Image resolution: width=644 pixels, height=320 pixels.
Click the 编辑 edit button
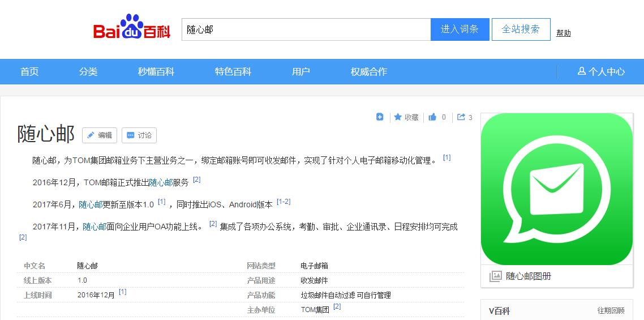coord(100,135)
